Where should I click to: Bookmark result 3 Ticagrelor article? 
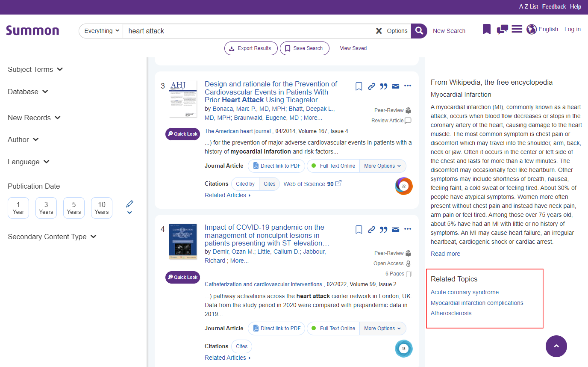(359, 86)
